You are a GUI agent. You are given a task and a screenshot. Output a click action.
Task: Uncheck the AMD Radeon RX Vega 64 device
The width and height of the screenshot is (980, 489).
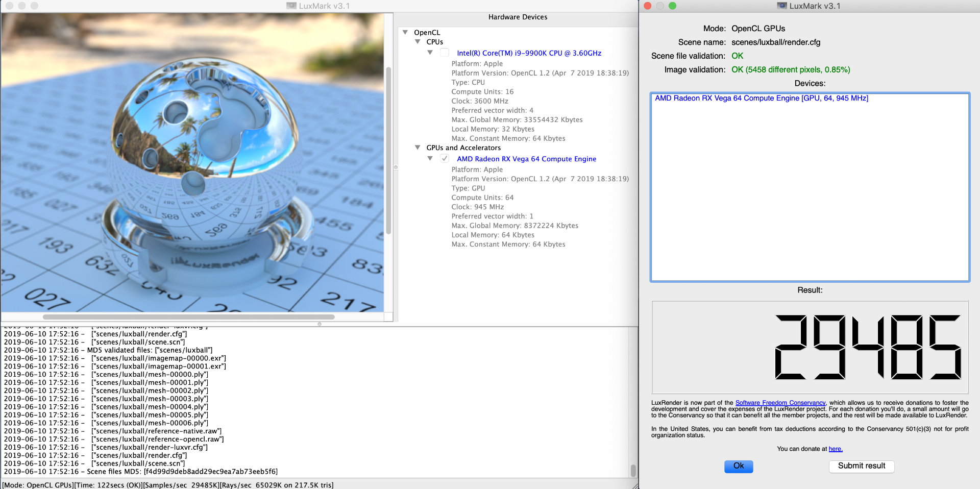(445, 159)
